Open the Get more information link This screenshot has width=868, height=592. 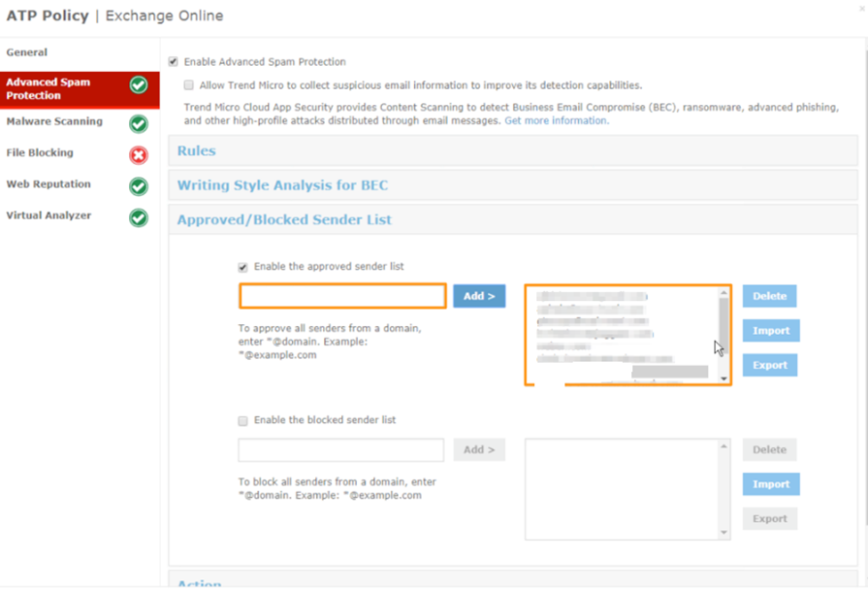click(557, 121)
